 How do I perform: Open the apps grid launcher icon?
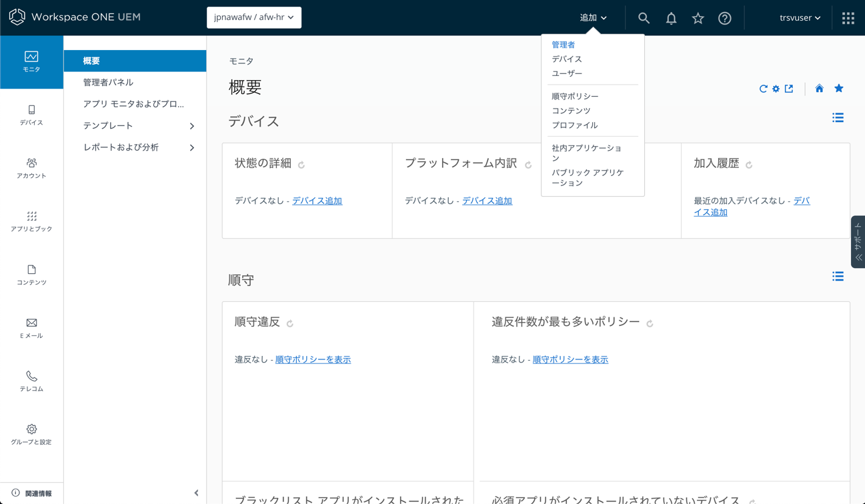coord(848,18)
